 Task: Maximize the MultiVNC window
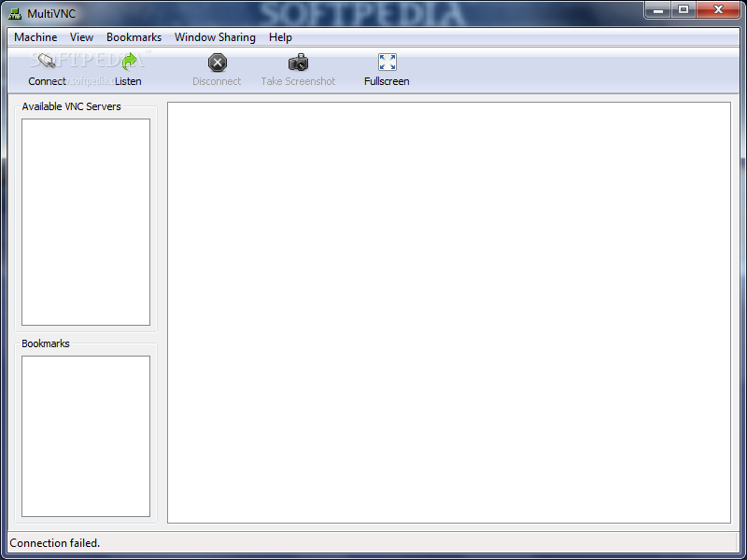click(684, 9)
